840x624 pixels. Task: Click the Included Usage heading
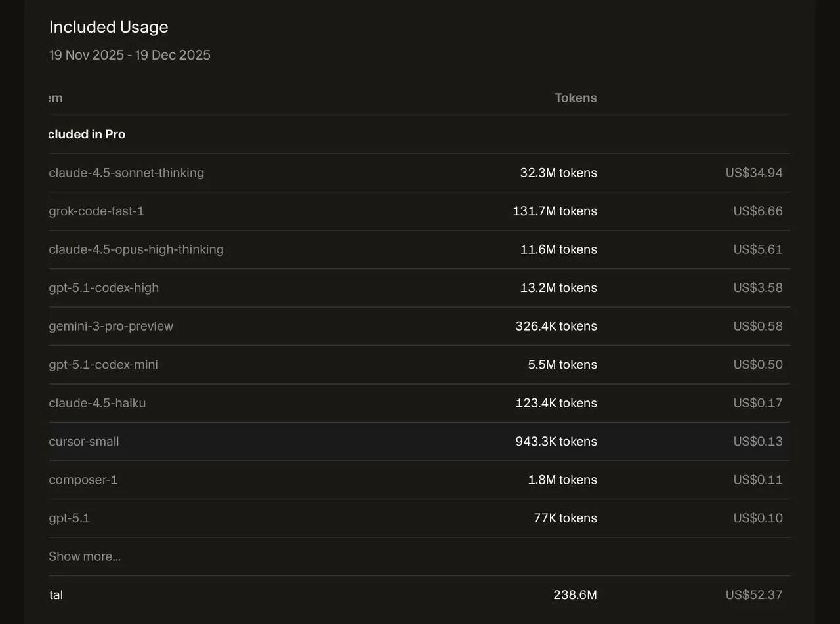[x=109, y=27]
